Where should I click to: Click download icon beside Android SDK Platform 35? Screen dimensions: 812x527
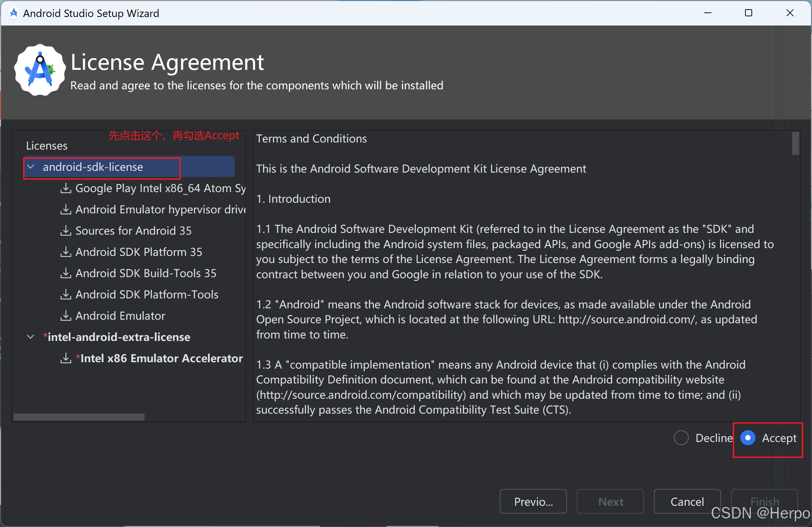[66, 252]
